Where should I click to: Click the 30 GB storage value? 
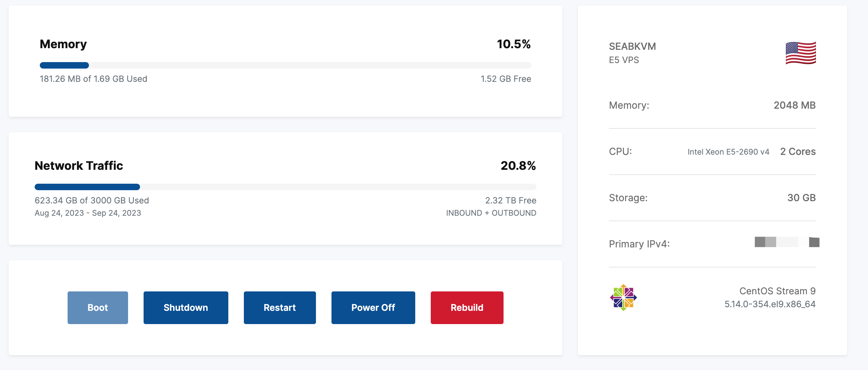[801, 198]
